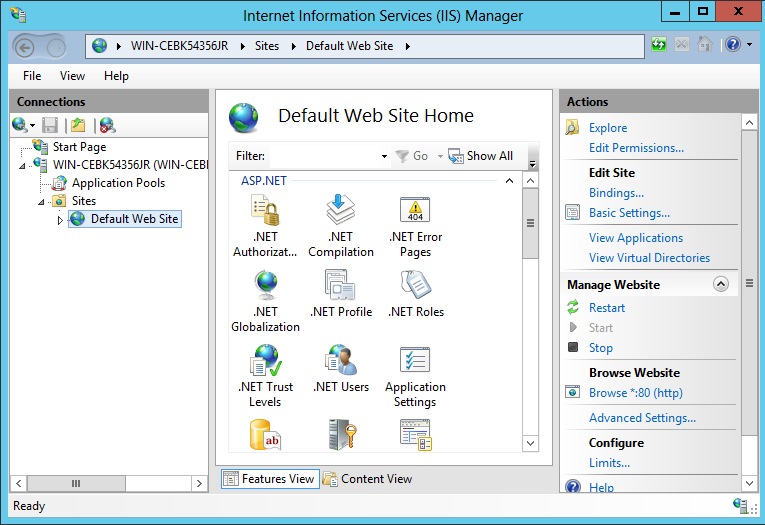Image resolution: width=765 pixels, height=525 pixels.
Task: Click the Back navigation arrow
Action: (24, 47)
